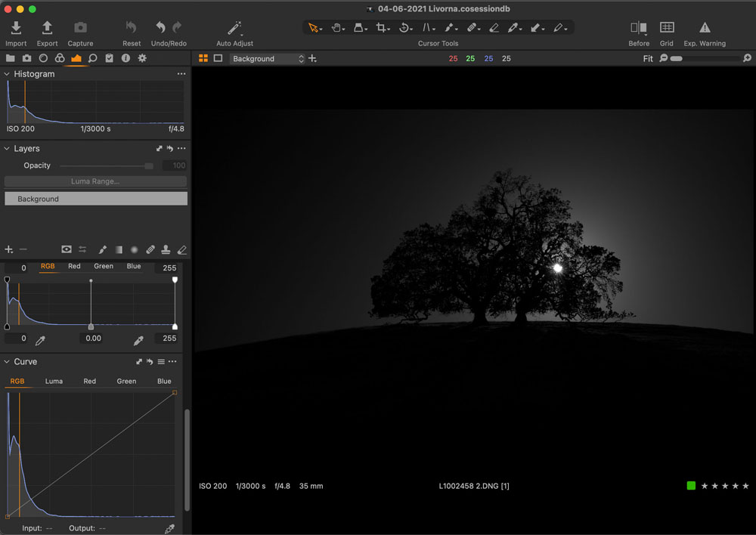Toggle the green color tag

coord(691,485)
